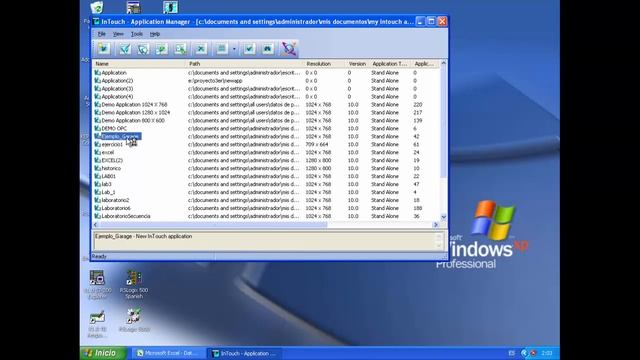Image resolution: width=640 pixels, height=360 pixels.
Task: Click the icon beside excel entry
Action: coord(97,152)
